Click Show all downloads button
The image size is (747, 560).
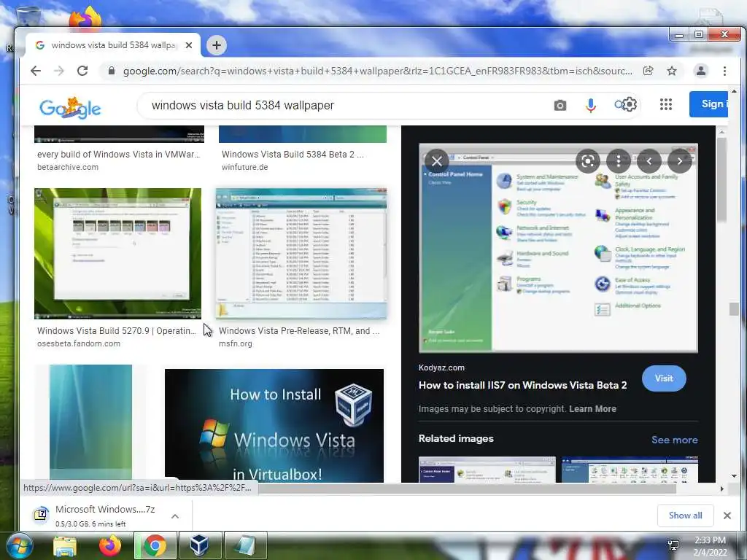pyautogui.click(x=685, y=516)
